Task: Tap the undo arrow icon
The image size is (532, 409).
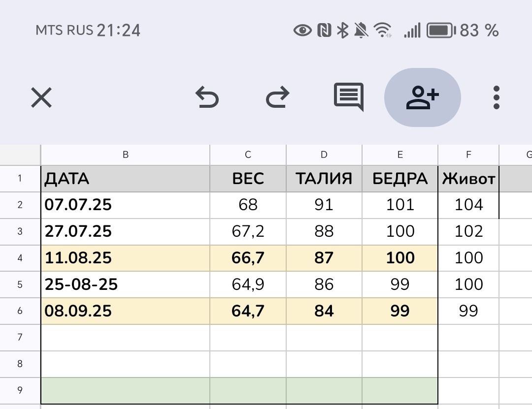Action: [207, 97]
